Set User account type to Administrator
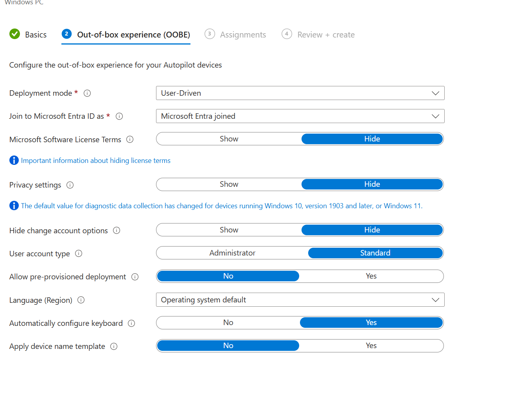Viewport: 526px width, 420px height. (x=232, y=253)
